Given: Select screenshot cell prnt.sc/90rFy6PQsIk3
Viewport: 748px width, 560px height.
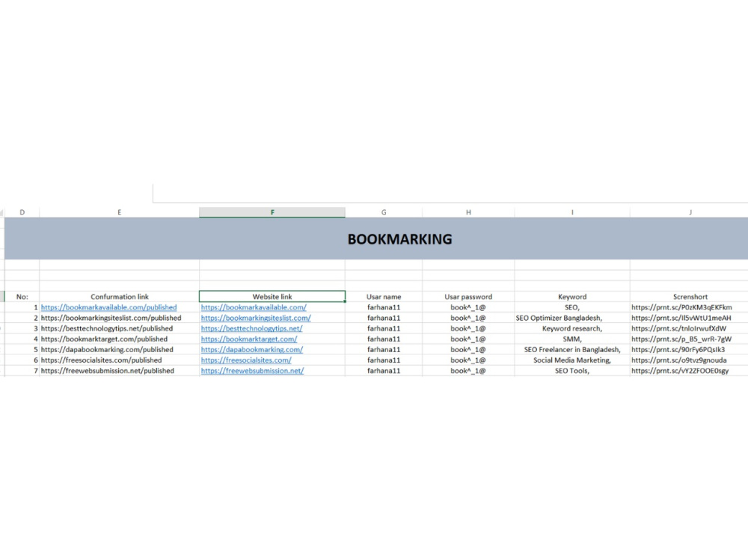Looking at the screenshot, I should coord(689,349).
